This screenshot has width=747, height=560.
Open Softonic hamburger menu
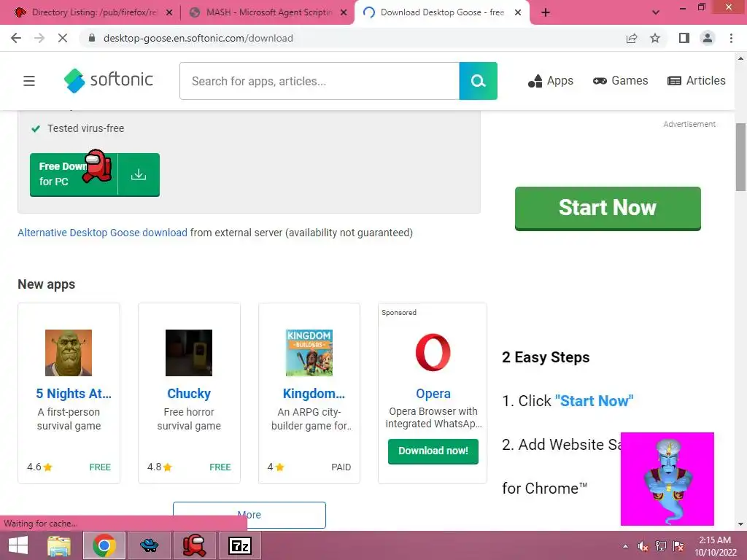pyautogui.click(x=29, y=81)
